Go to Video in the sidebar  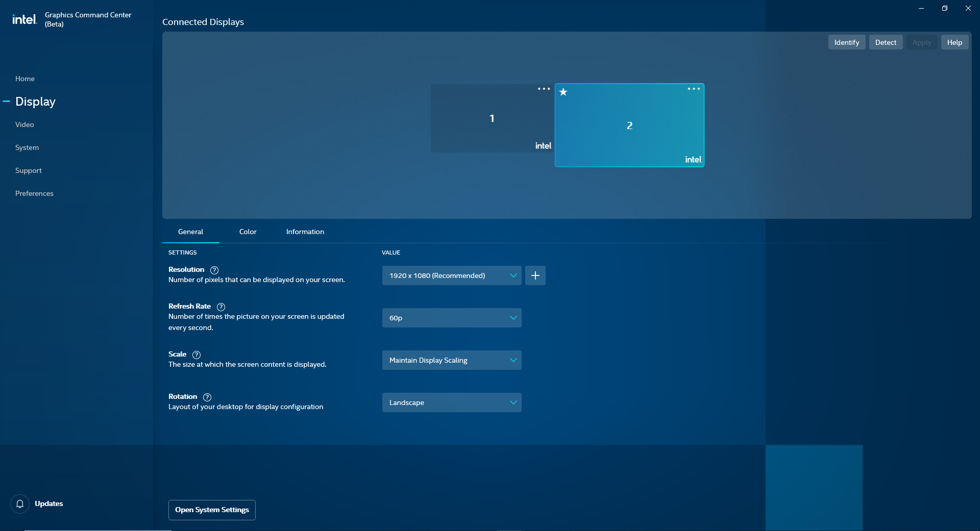[x=24, y=124]
